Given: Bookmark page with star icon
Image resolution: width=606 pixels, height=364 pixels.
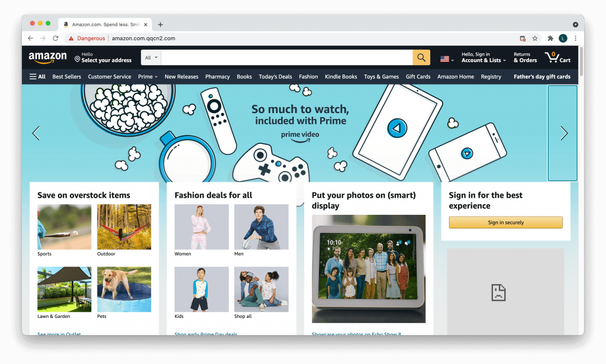Looking at the screenshot, I should tap(535, 38).
